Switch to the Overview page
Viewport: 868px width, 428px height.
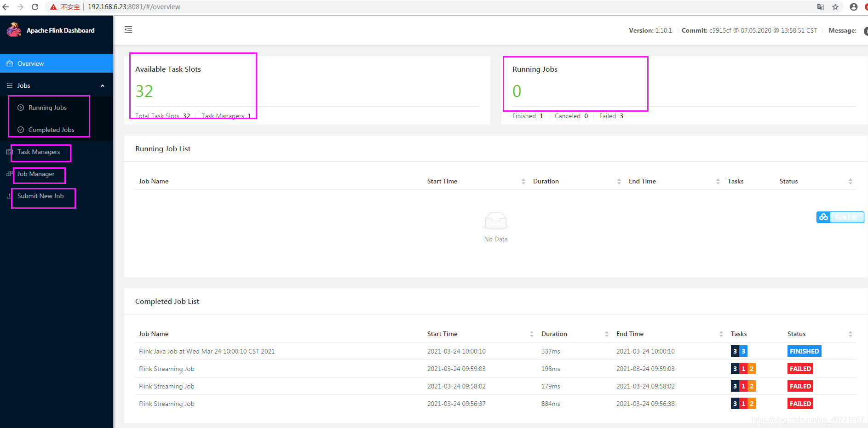[30, 63]
